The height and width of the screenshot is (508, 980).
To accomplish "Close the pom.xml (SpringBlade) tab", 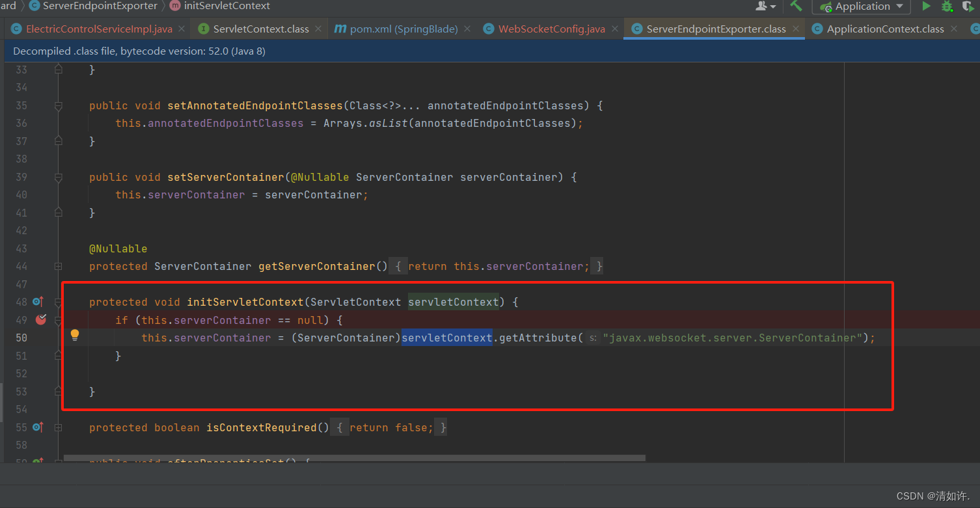I will tap(468, 29).
